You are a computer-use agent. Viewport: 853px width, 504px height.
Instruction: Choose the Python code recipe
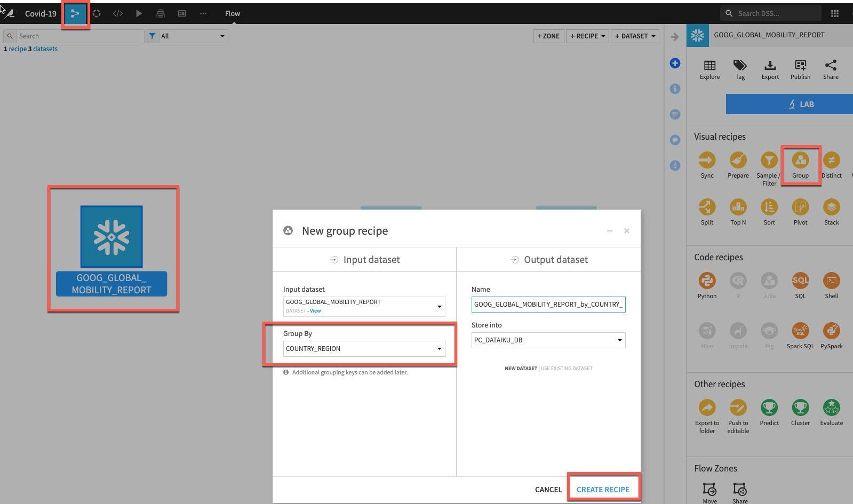point(707,281)
